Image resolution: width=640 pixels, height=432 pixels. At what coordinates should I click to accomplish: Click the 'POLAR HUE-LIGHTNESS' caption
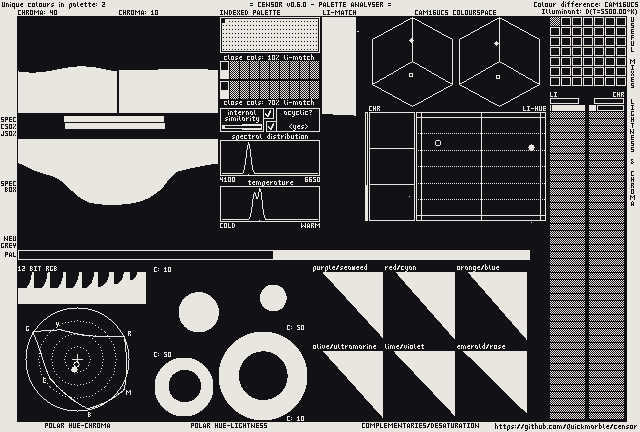tap(229, 425)
